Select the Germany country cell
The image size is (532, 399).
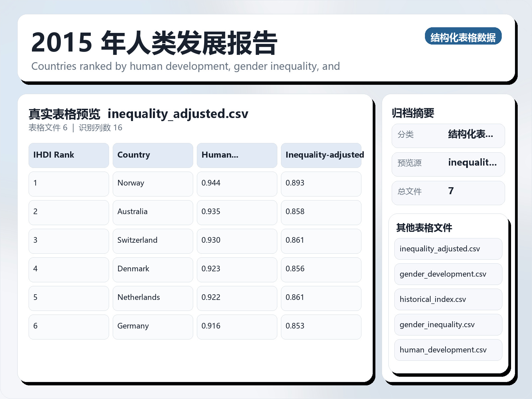point(153,327)
